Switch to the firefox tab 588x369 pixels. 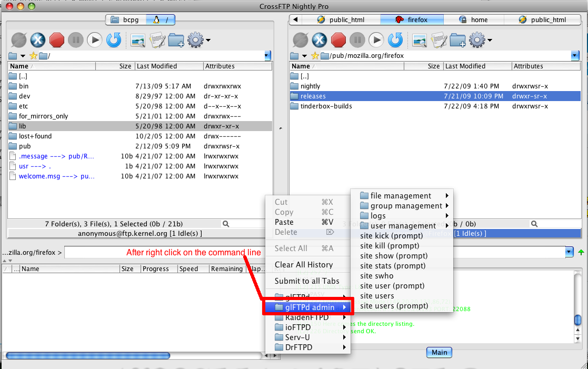412,20
